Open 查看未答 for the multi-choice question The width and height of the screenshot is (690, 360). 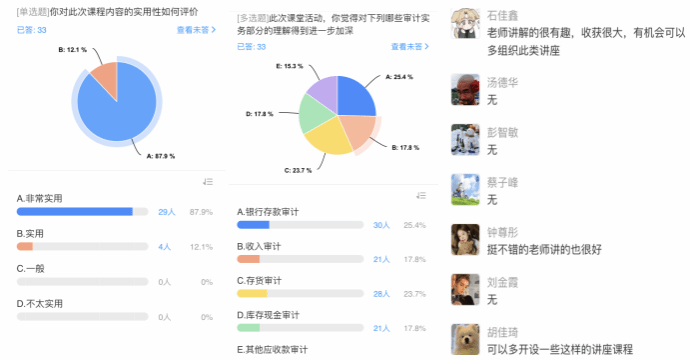click(410, 47)
